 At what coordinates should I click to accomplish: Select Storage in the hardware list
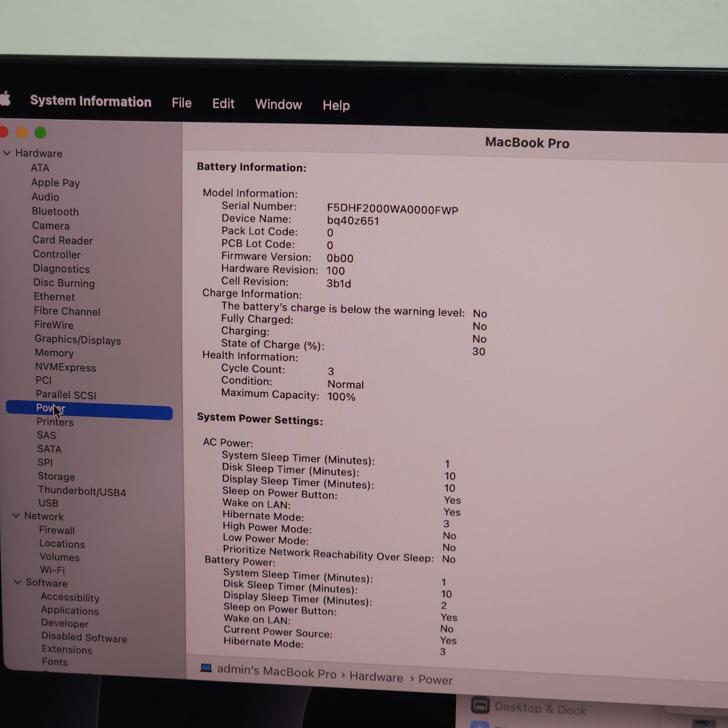point(56,476)
